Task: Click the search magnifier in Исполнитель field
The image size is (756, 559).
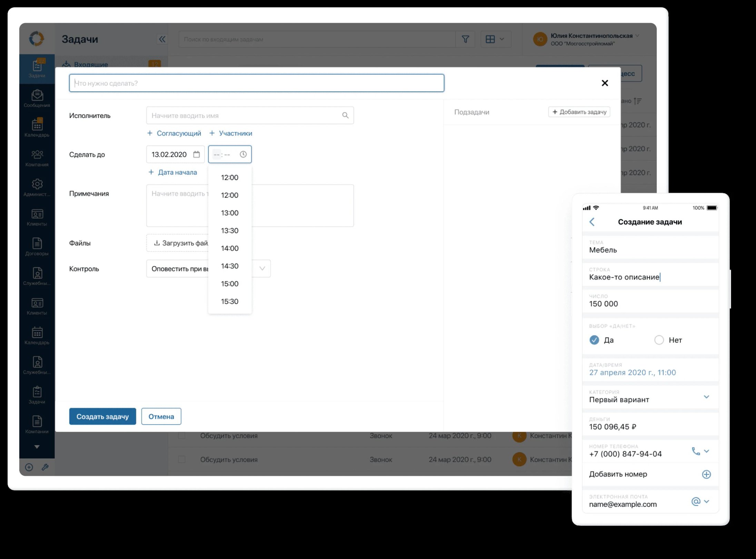Action: 345,116
